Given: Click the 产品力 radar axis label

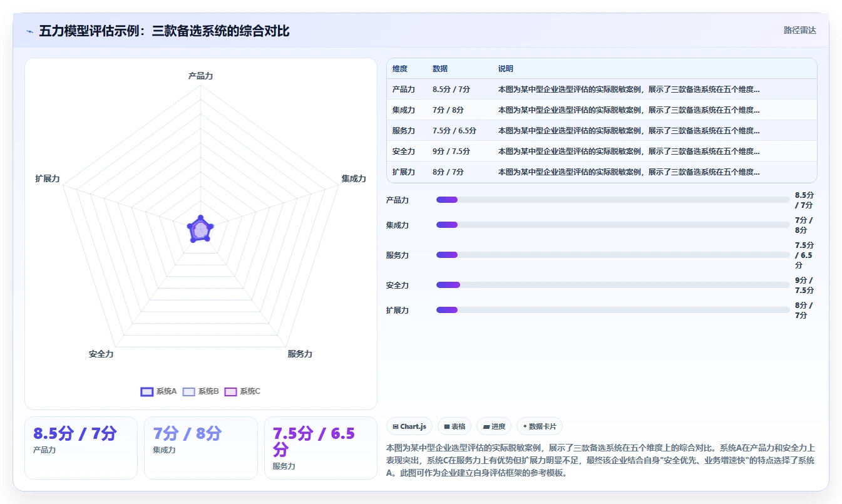Looking at the screenshot, I should (x=200, y=76).
